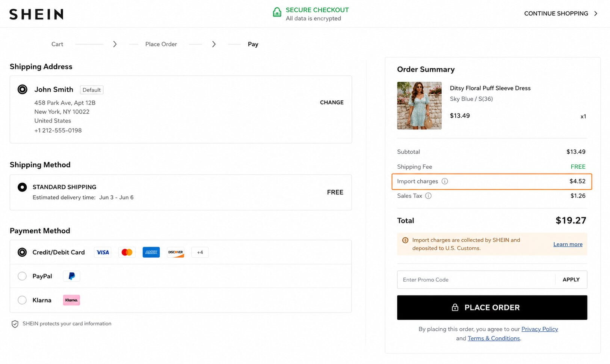Click the $4.52 import charges amount
Viewport: 610px width, 364px height.
[577, 181]
